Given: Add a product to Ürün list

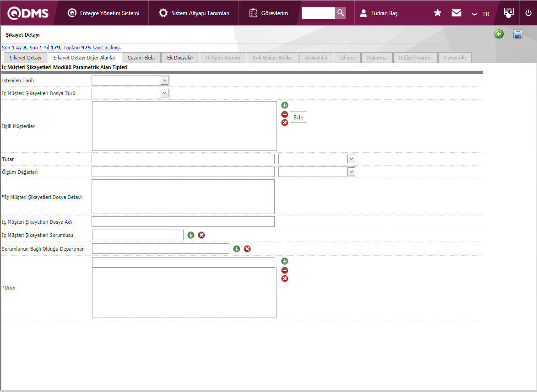Looking at the screenshot, I should pyautogui.click(x=285, y=261).
